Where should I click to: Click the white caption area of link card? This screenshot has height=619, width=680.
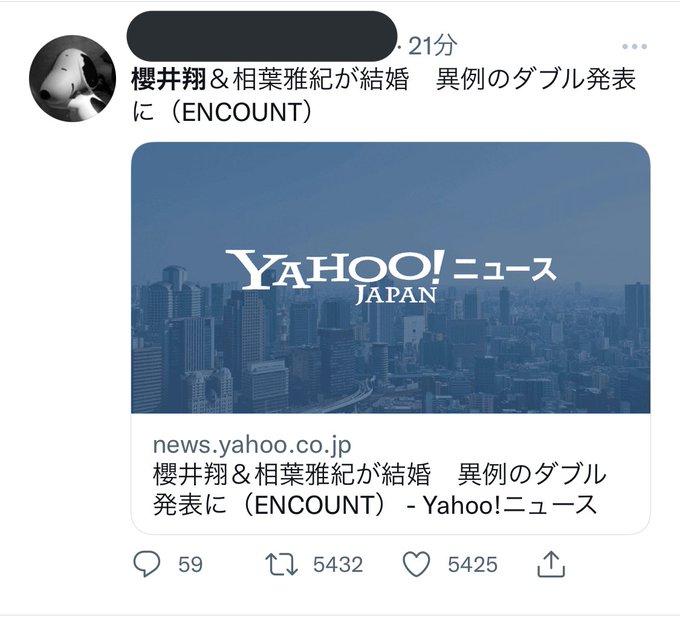(390, 473)
